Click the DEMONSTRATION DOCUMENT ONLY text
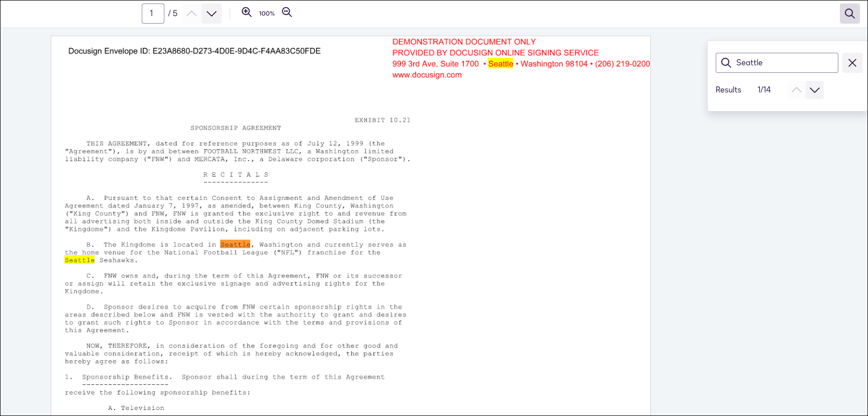The height and width of the screenshot is (416, 868). coord(464,42)
